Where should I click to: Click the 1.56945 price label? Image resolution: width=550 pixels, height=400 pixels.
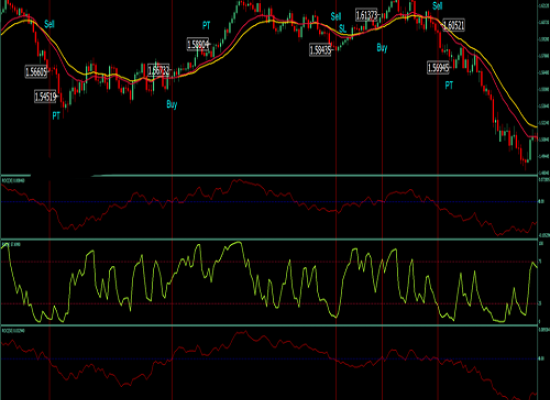click(438, 67)
